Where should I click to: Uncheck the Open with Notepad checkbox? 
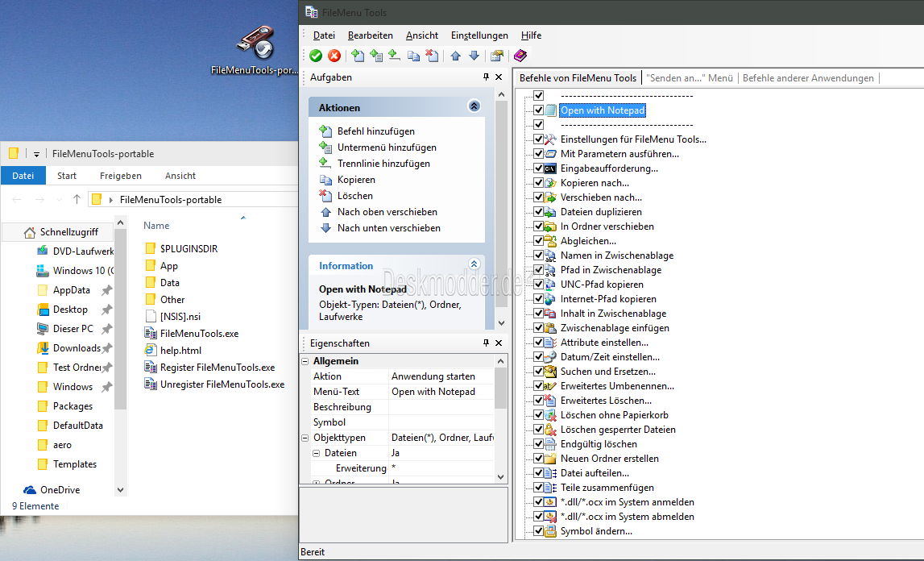538,110
